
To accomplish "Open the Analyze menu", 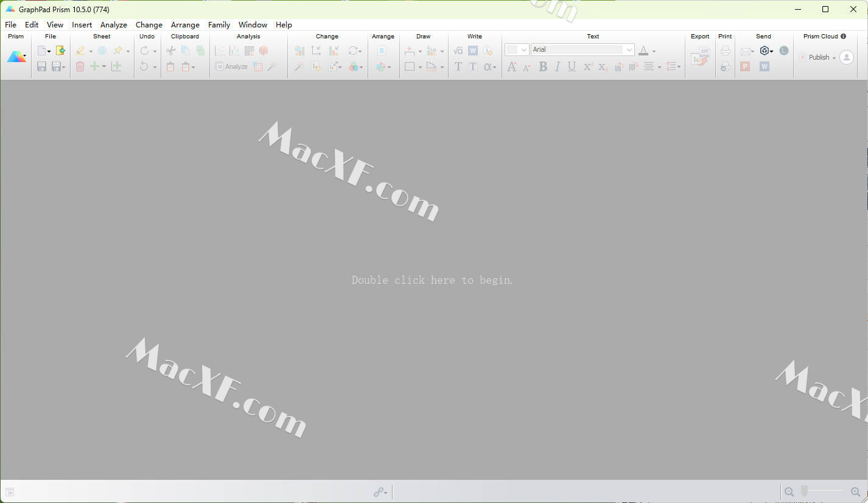I will click(x=114, y=24).
